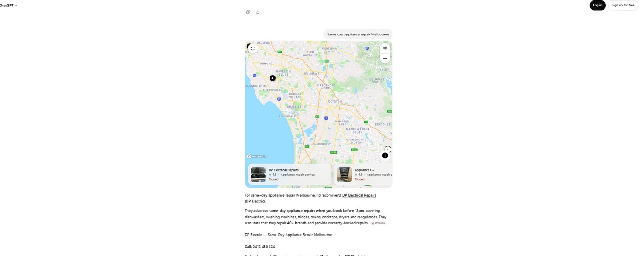Click the Cranbourne North map label
The image size is (644, 256).
[355, 140]
